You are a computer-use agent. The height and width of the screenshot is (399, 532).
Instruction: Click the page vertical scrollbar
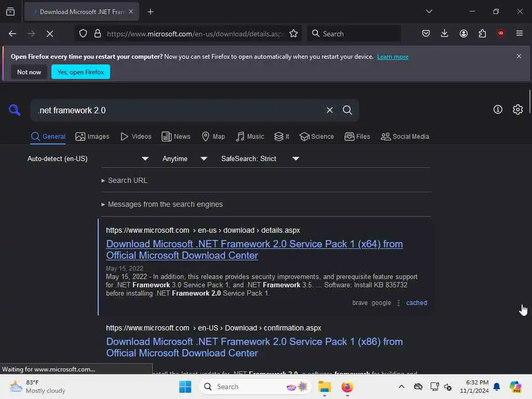click(529, 102)
